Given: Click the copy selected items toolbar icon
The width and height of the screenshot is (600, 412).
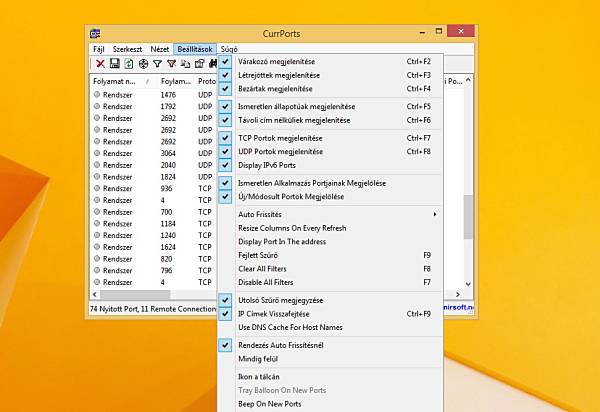Looking at the screenshot, I should 186,64.
